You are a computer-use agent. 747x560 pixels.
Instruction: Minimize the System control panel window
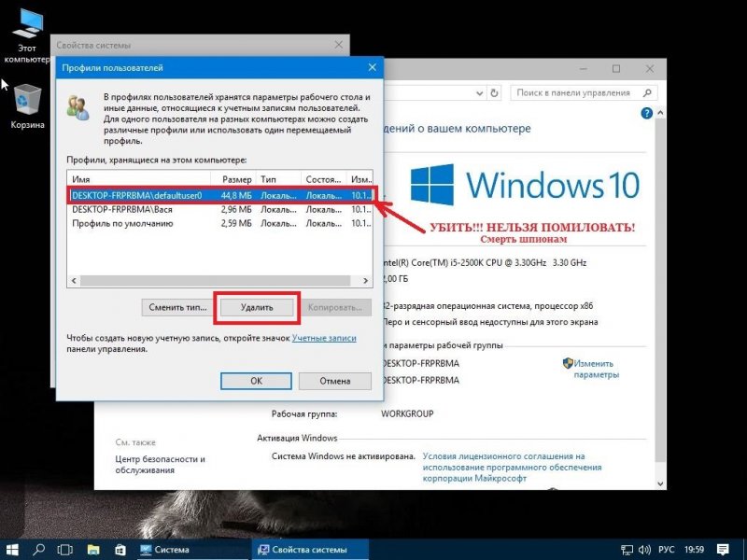tap(585, 69)
